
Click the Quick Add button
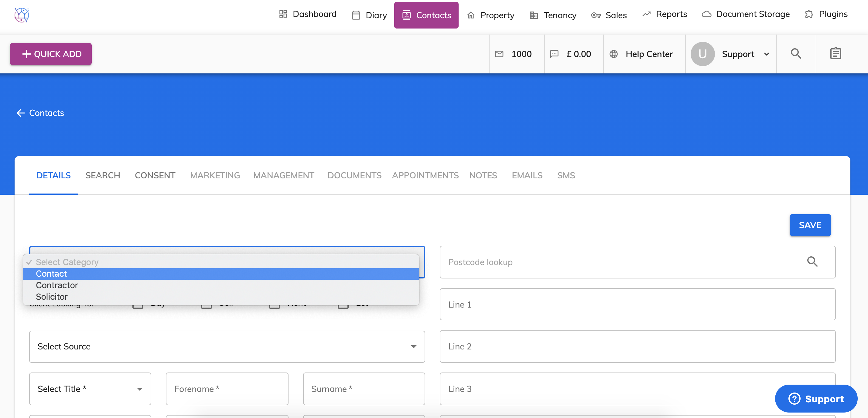(50, 54)
